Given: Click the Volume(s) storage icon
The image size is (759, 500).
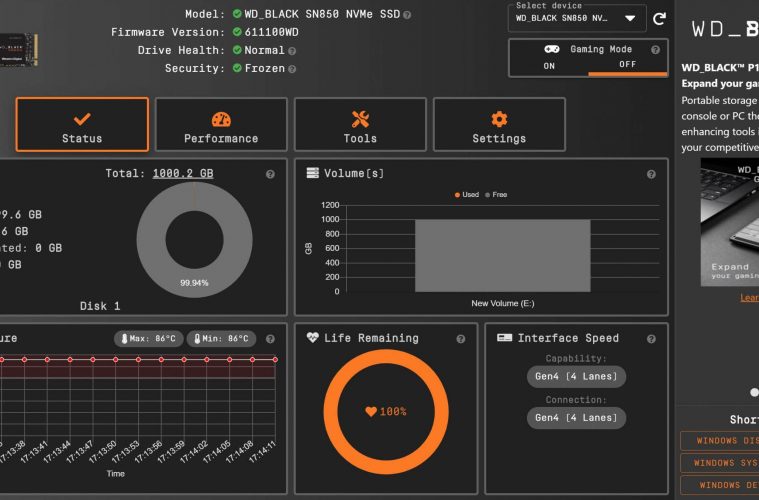Looking at the screenshot, I should tap(313, 173).
